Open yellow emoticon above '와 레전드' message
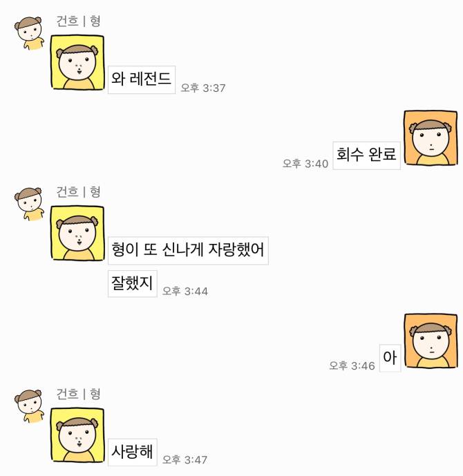 (77, 63)
